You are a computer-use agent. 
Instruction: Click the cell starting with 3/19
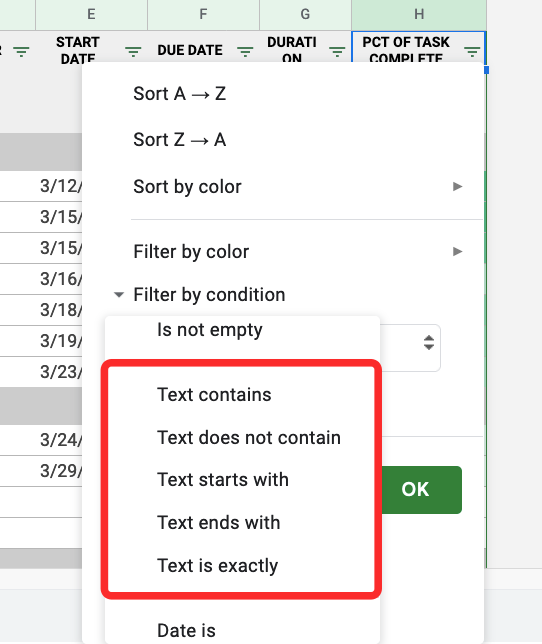click(x=60, y=341)
